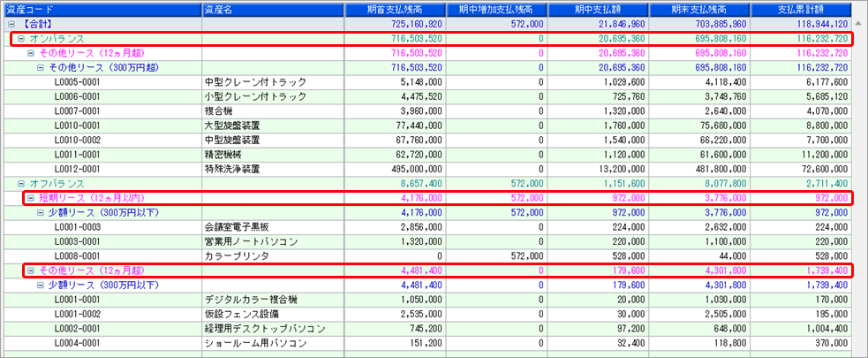Click オフバランス ending balance 8,077,800

pyautogui.click(x=728, y=184)
